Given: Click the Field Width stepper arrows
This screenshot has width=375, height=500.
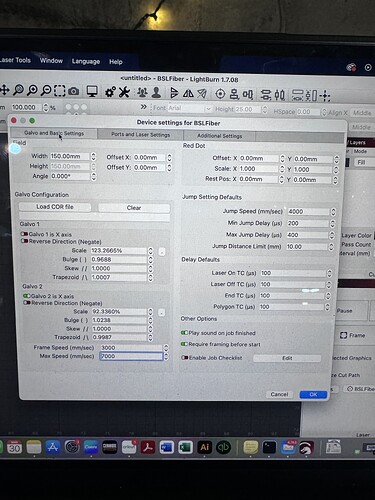Looking at the screenshot, I should (94, 156).
